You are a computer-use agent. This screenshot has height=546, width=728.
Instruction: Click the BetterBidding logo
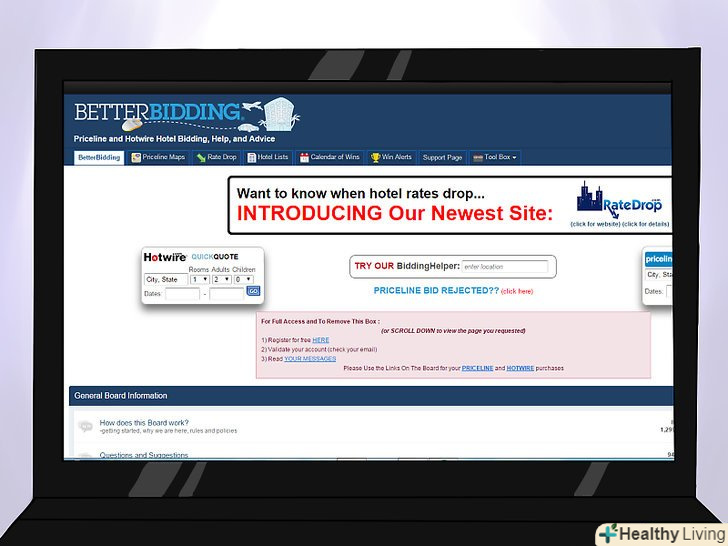coord(187,114)
